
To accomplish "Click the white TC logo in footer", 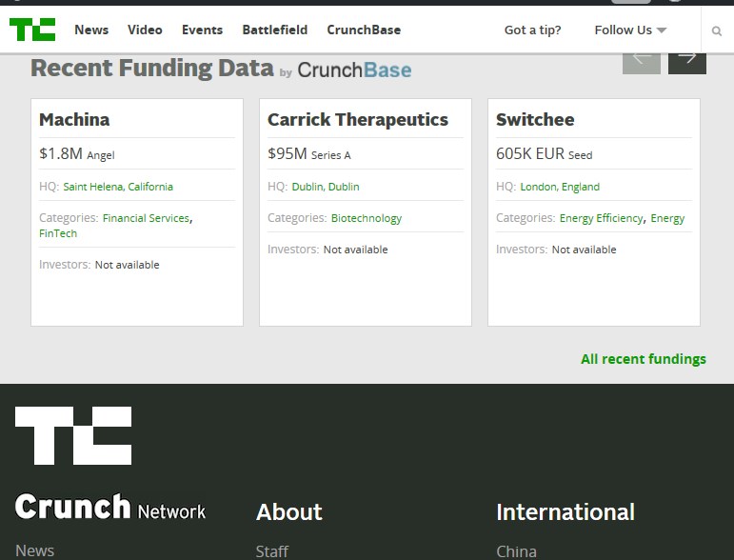I will [73, 435].
